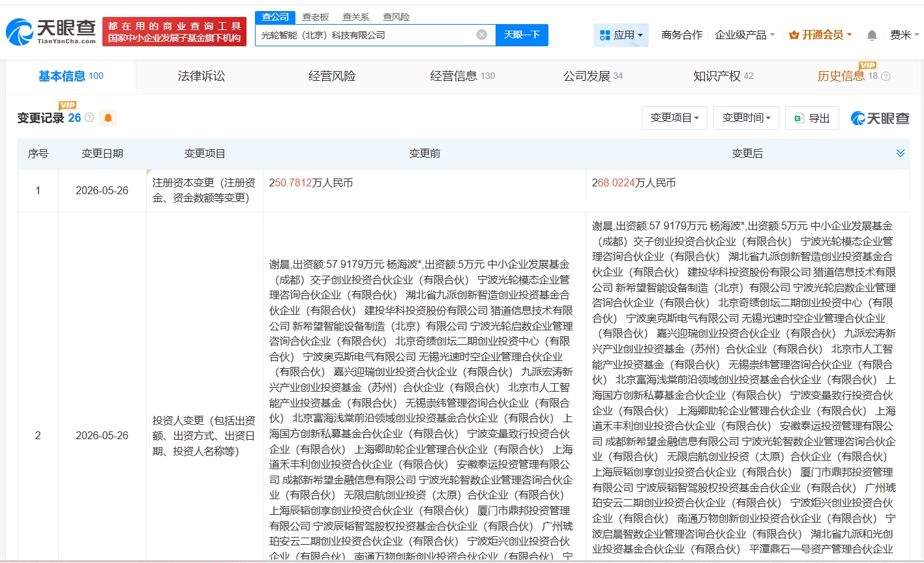Image resolution: width=924 pixels, height=563 pixels.
Task: Open the 费米 user account menu
Action: pos(904,35)
